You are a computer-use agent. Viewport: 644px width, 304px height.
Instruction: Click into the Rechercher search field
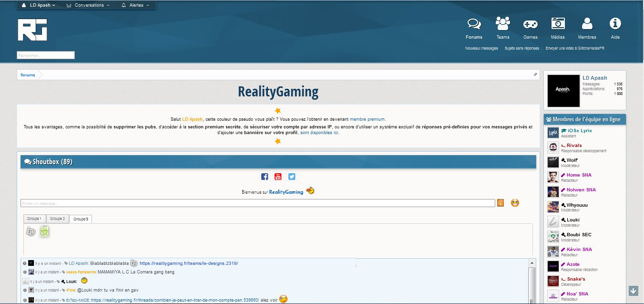pos(46,55)
